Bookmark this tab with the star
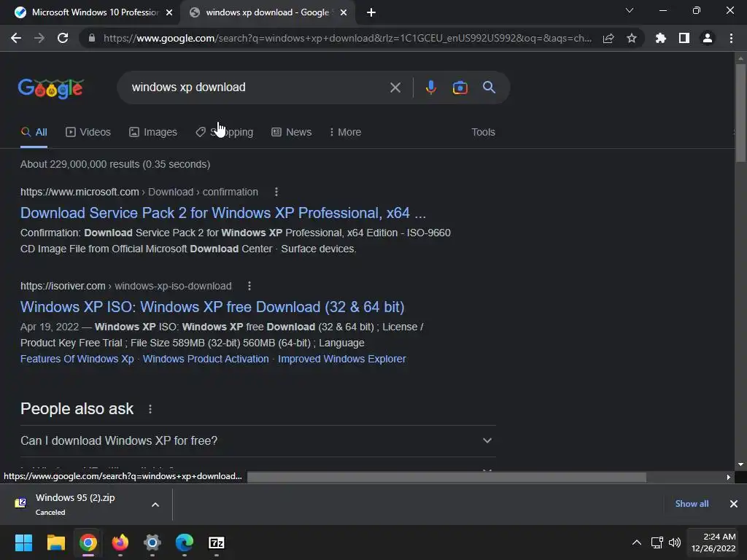Screen dimensions: 747x560 632,38
